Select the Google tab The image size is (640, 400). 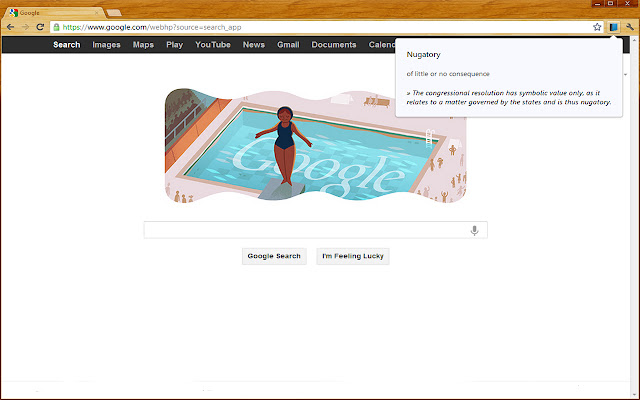click(54, 13)
